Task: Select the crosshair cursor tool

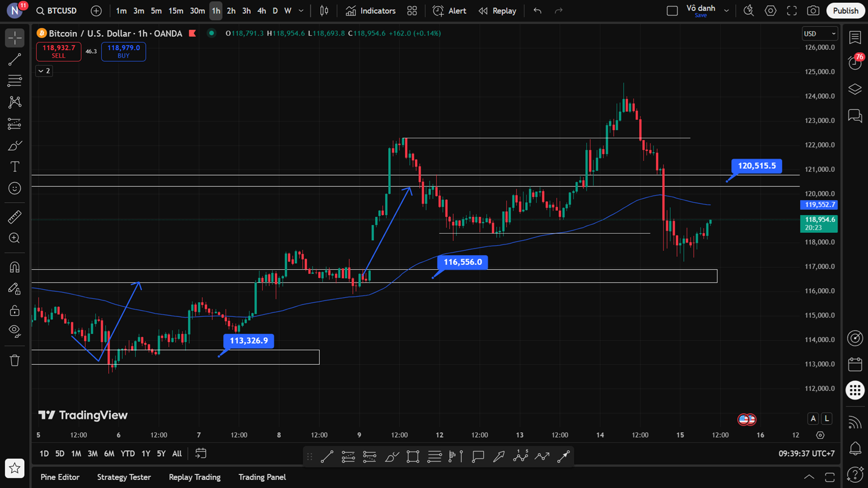Action: 15,38
